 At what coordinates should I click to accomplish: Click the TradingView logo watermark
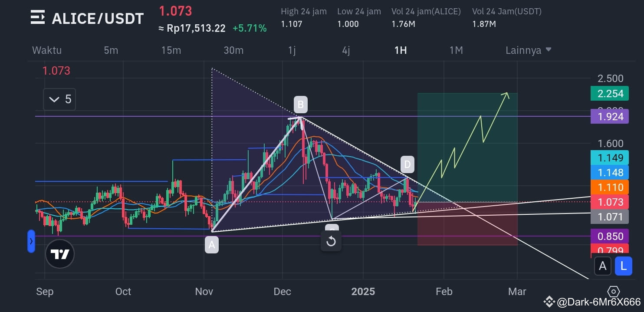(x=60, y=254)
